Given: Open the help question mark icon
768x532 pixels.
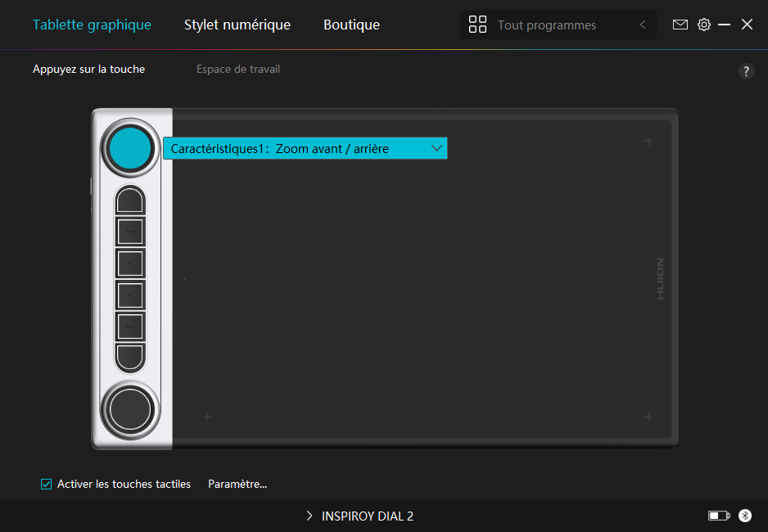Looking at the screenshot, I should point(746,71).
